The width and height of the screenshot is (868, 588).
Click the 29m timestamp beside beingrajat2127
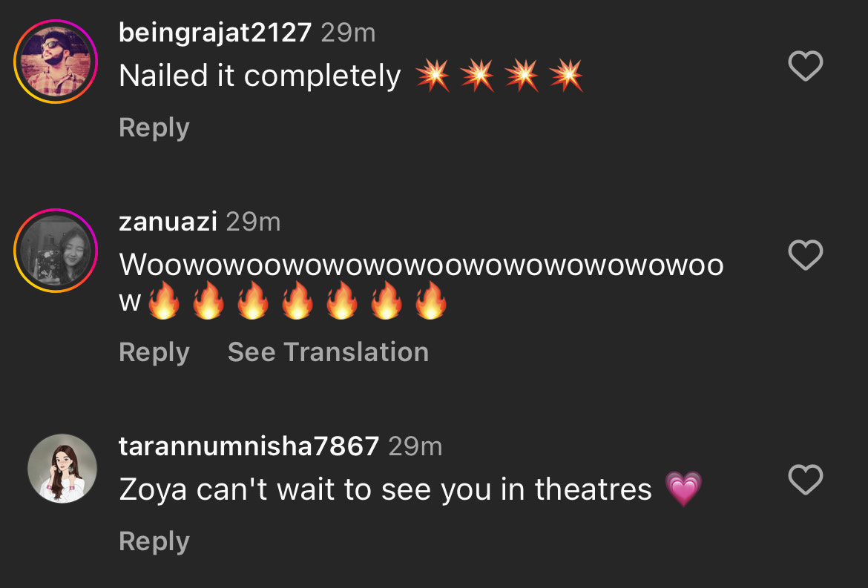pos(348,33)
